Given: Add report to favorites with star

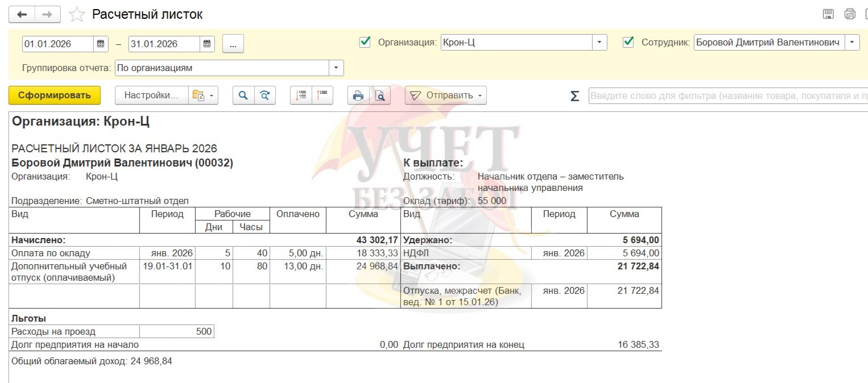Looking at the screenshot, I should 77,15.
